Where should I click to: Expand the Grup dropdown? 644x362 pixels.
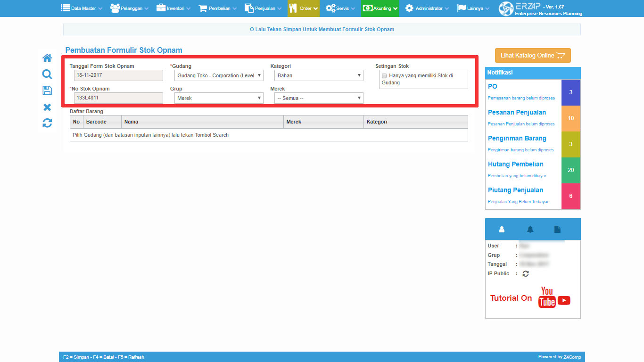219,98
